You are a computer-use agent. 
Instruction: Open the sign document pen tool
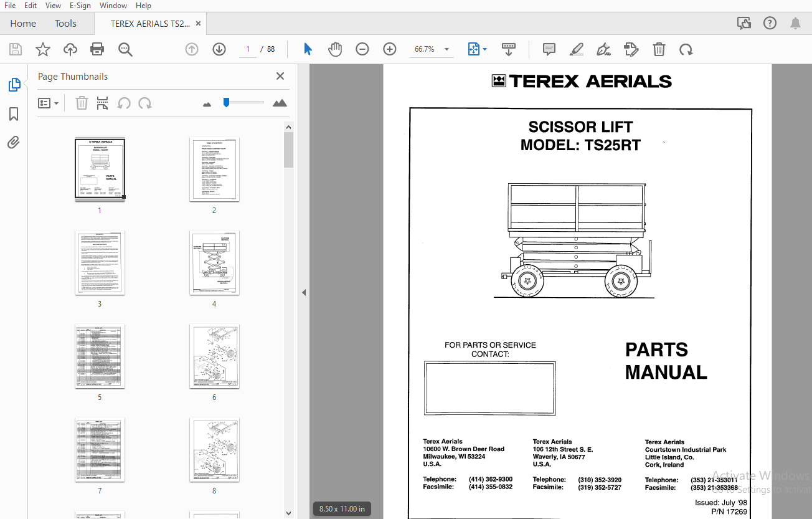click(x=603, y=49)
